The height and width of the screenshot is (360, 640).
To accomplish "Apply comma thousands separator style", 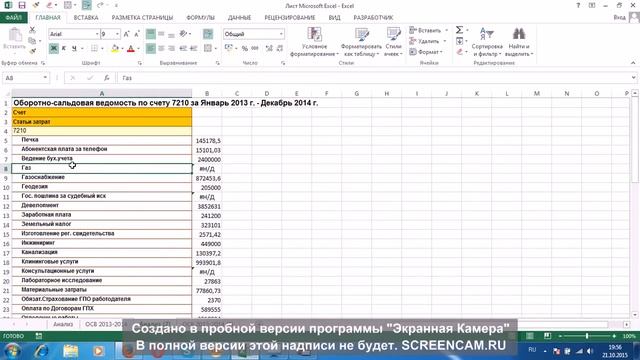I will (255, 49).
